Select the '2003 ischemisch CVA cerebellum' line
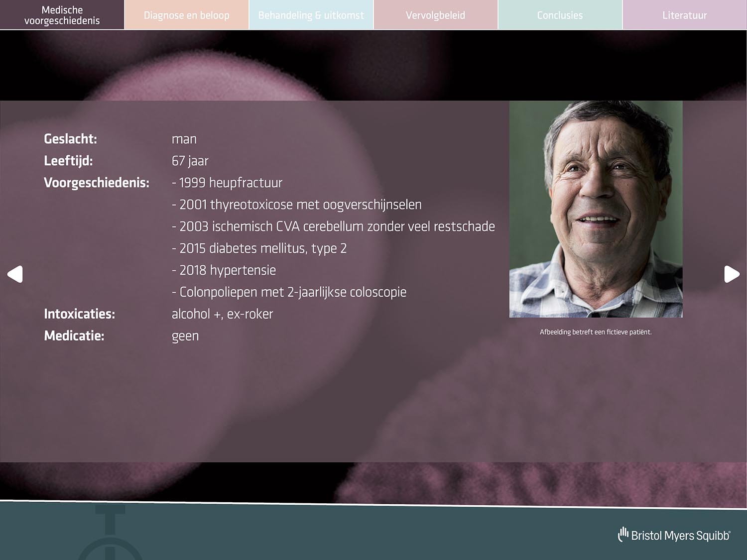The width and height of the screenshot is (747, 560). pyautogui.click(x=333, y=226)
